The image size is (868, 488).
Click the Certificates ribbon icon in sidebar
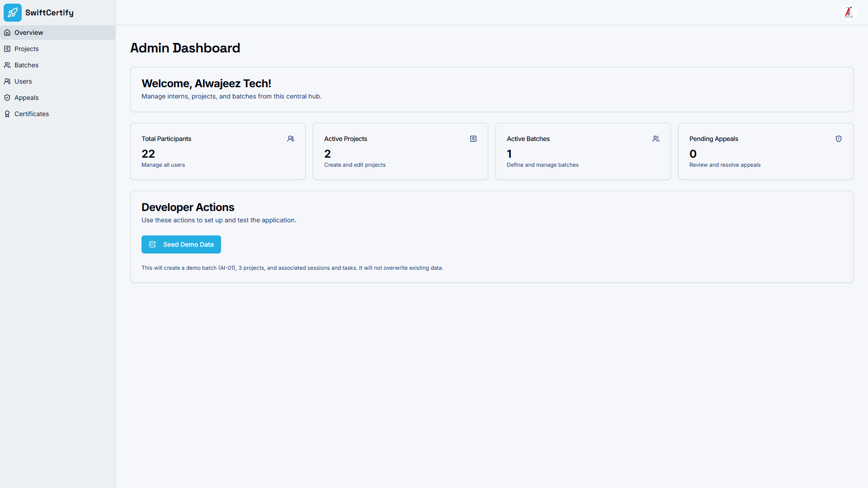click(7, 114)
